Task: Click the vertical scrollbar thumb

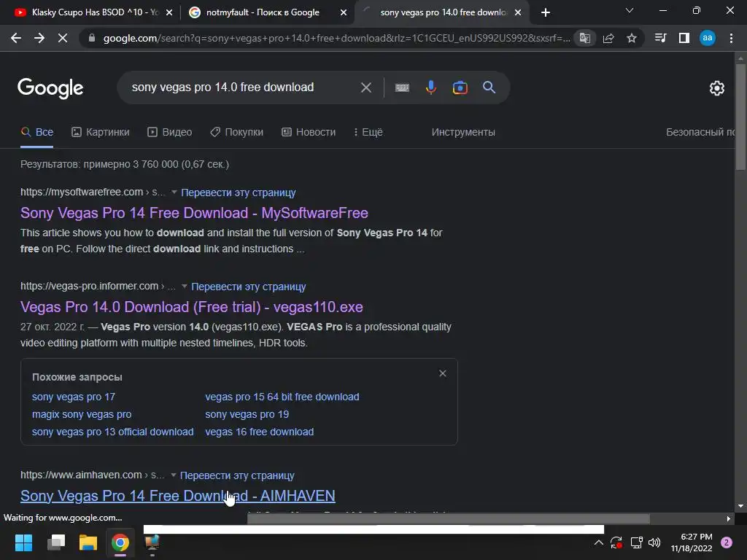Action: pos(740,117)
